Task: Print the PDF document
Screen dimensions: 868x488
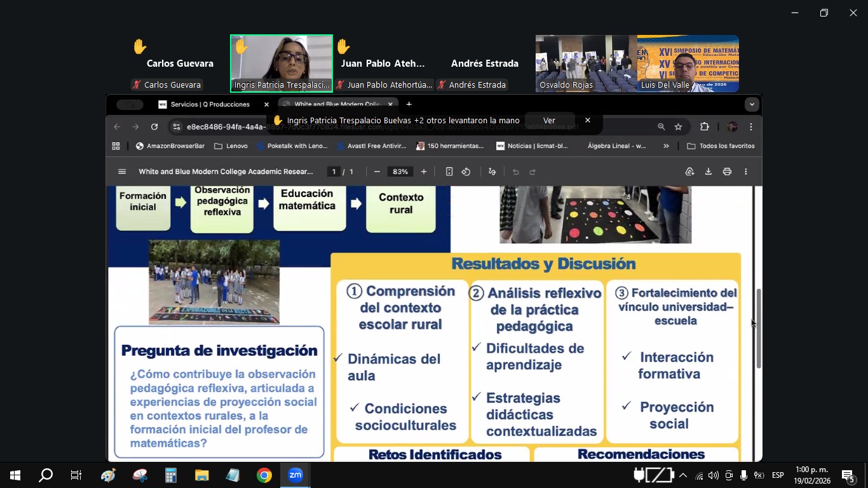Action: 727,172
